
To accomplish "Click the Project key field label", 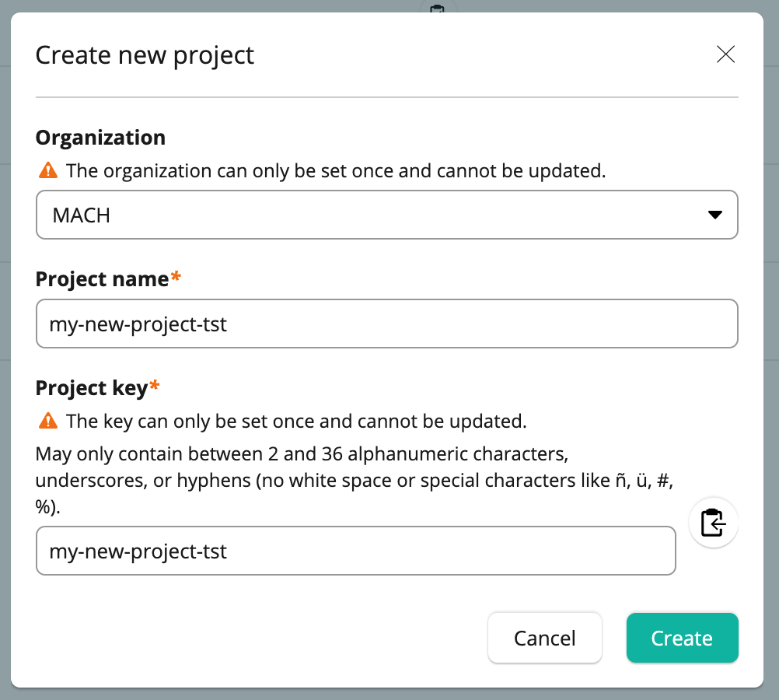I will (92, 388).
